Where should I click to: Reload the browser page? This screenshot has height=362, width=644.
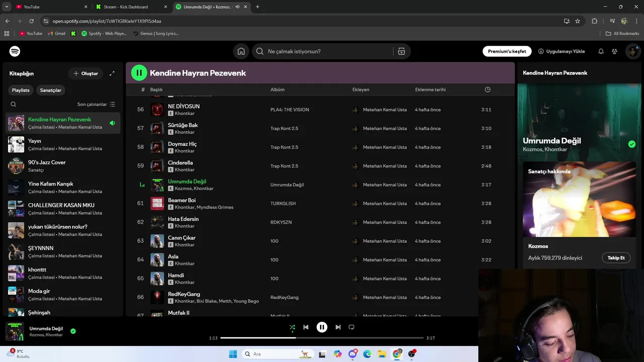click(x=31, y=21)
